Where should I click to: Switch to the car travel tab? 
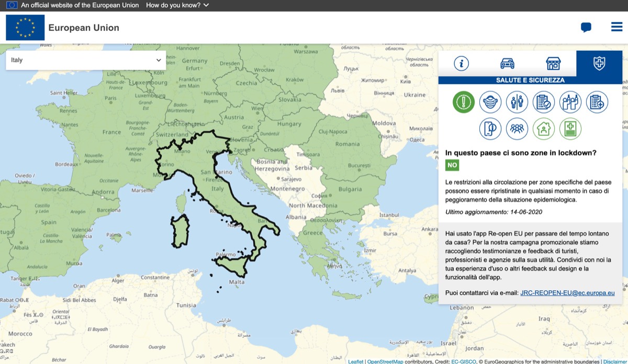point(507,64)
